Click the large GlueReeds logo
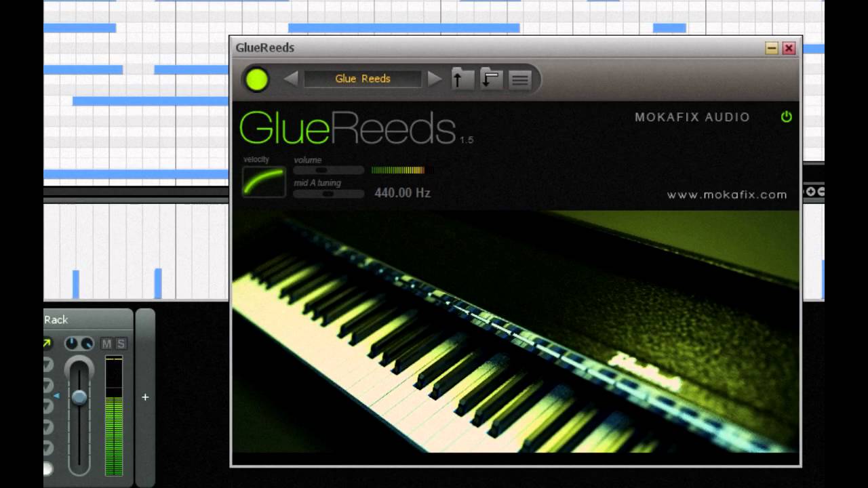 347,128
